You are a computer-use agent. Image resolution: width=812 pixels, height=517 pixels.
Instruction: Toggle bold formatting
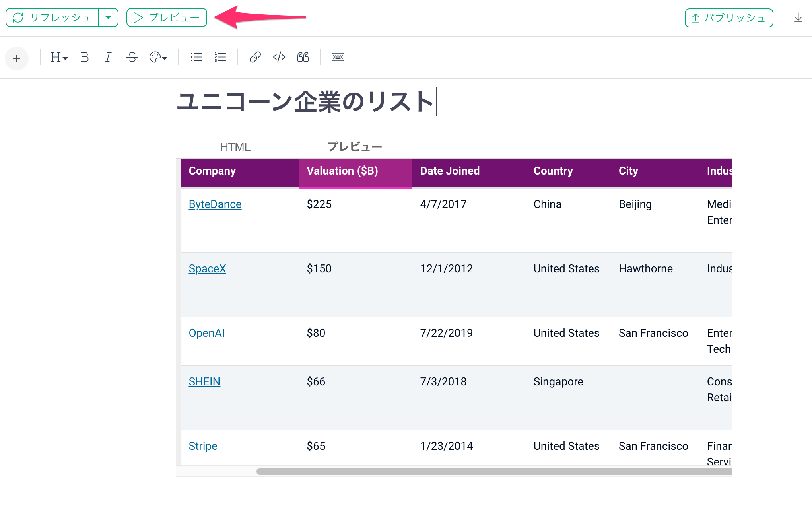[84, 58]
